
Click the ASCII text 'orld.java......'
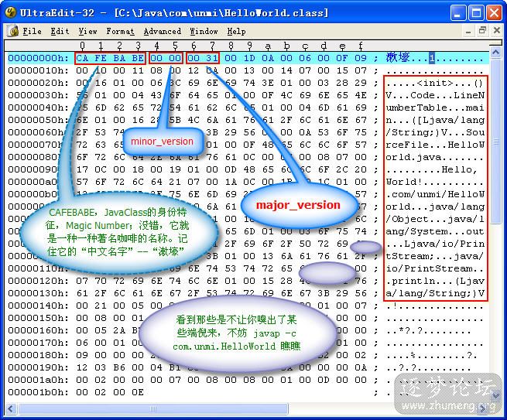coord(434,157)
